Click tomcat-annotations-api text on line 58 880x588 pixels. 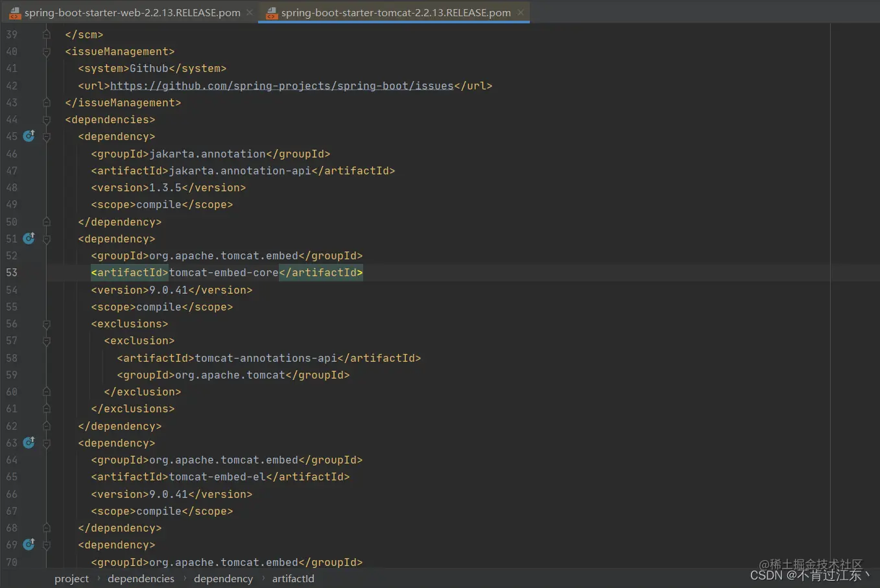point(266,358)
